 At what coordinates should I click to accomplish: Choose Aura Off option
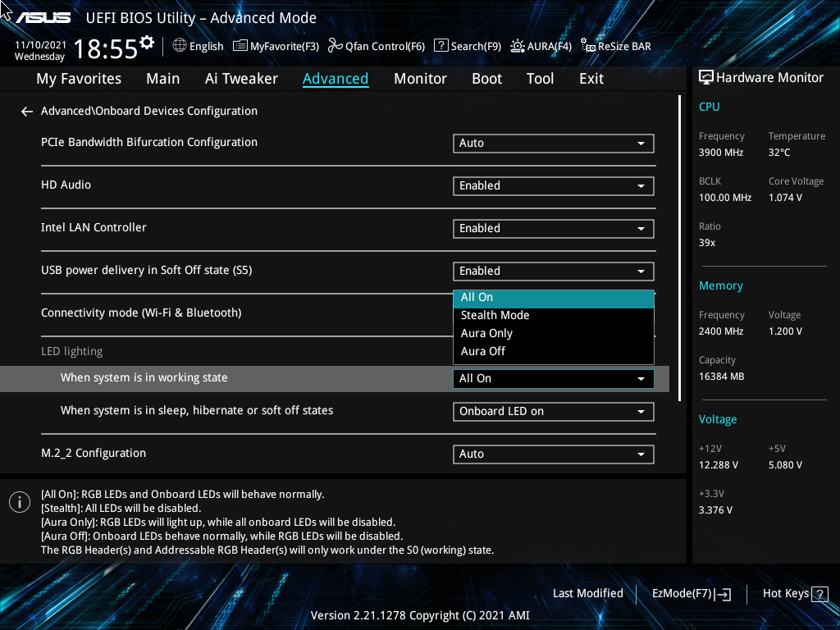point(554,351)
